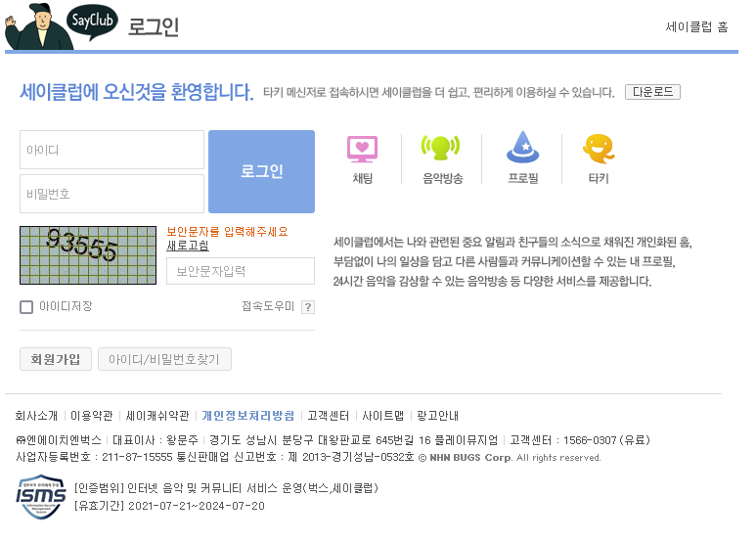Click the blue 로그인 button

(x=261, y=171)
